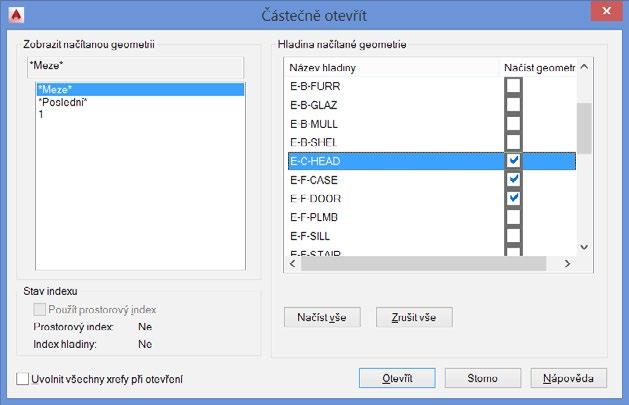Uncheck the E-C-HEAD layer checkbox

pos(513,161)
